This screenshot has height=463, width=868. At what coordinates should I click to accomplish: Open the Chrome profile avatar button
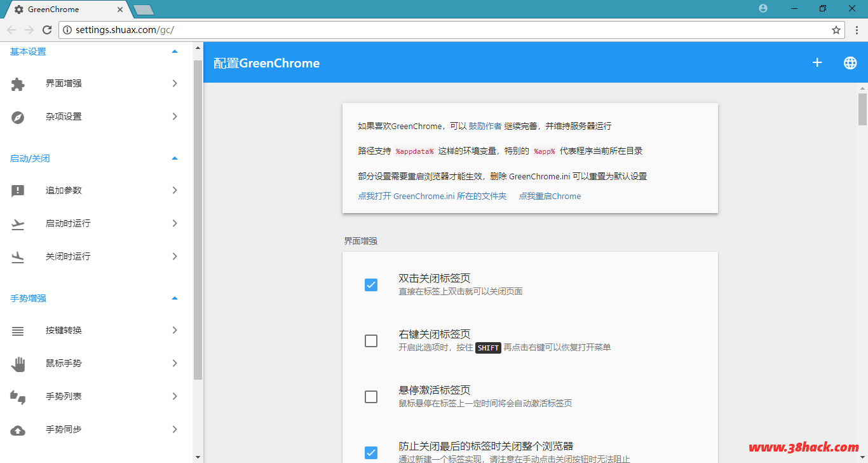click(x=763, y=8)
